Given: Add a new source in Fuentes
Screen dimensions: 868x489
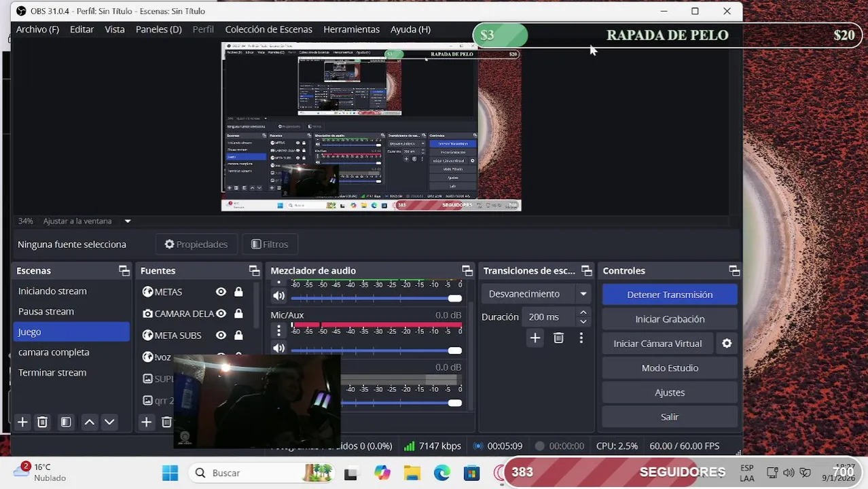Looking at the screenshot, I should (146, 422).
